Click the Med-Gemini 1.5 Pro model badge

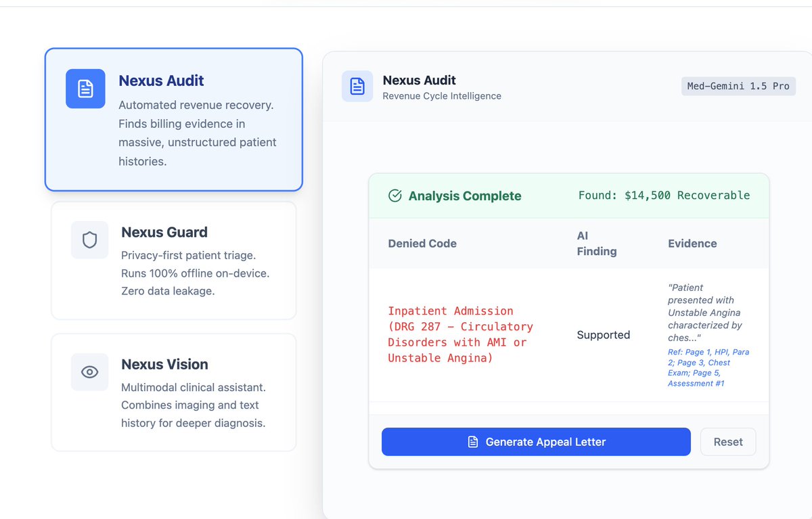click(738, 86)
